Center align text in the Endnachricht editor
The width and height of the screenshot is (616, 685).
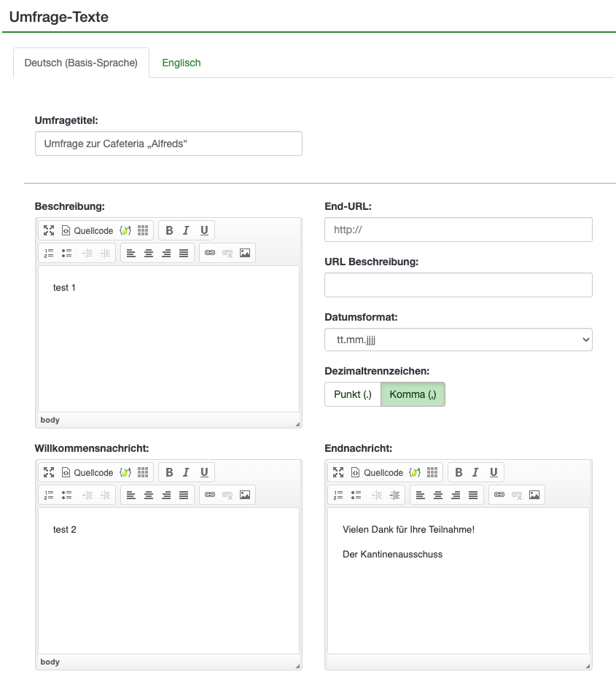point(438,495)
